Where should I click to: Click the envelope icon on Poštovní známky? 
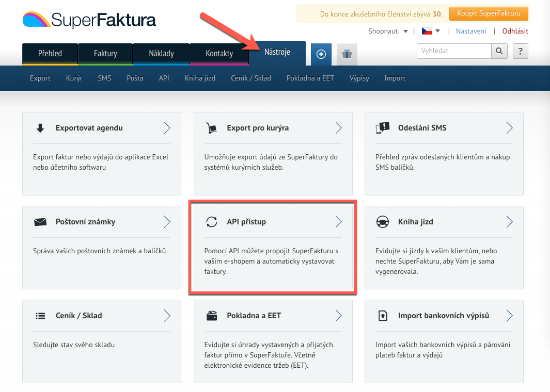pos(41,222)
